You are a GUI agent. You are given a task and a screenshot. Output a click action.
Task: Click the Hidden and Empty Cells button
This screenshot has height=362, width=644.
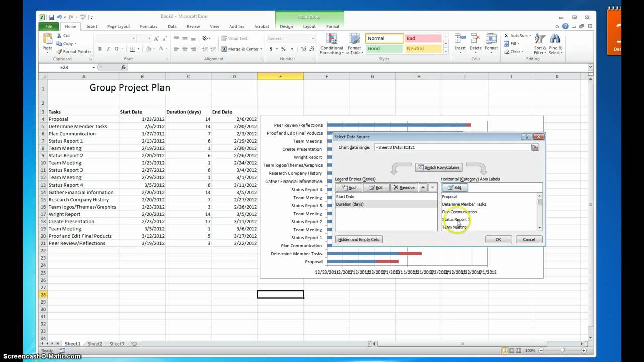coord(359,240)
